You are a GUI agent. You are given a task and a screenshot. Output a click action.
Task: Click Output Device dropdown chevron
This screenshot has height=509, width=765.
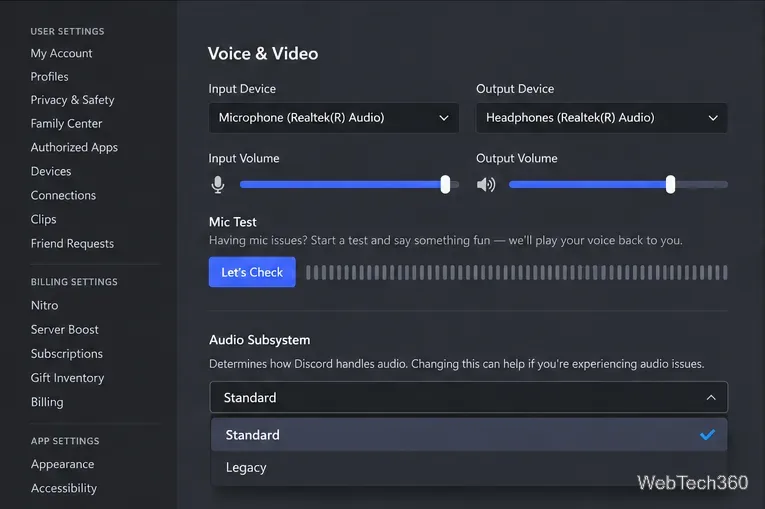tap(713, 118)
